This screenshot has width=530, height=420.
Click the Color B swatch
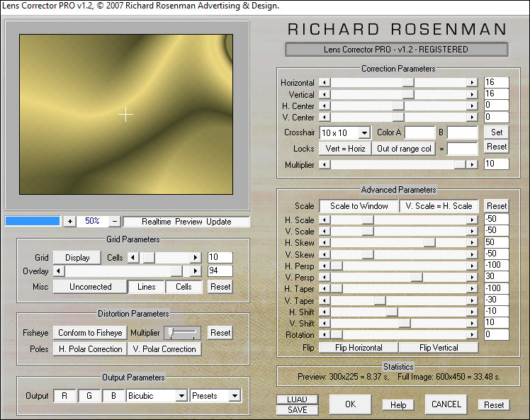pos(463,132)
